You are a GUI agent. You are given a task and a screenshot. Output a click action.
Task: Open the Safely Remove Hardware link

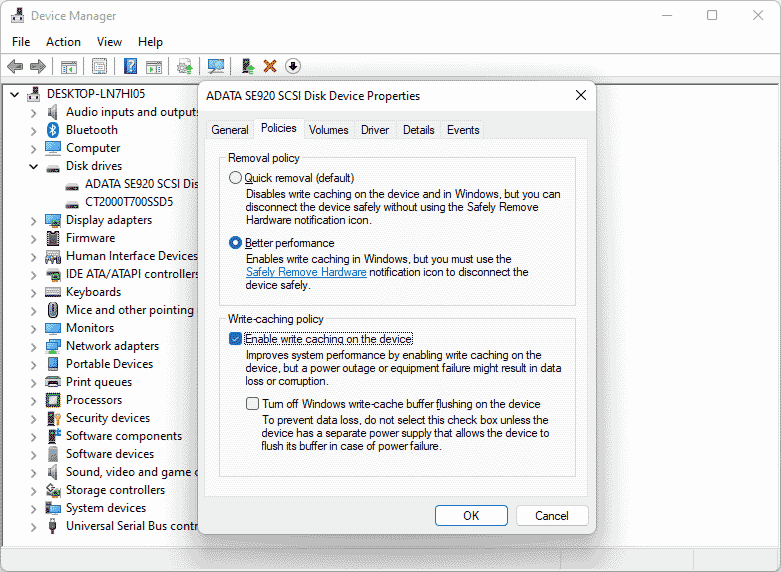pyautogui.click(x=306, y=272)
